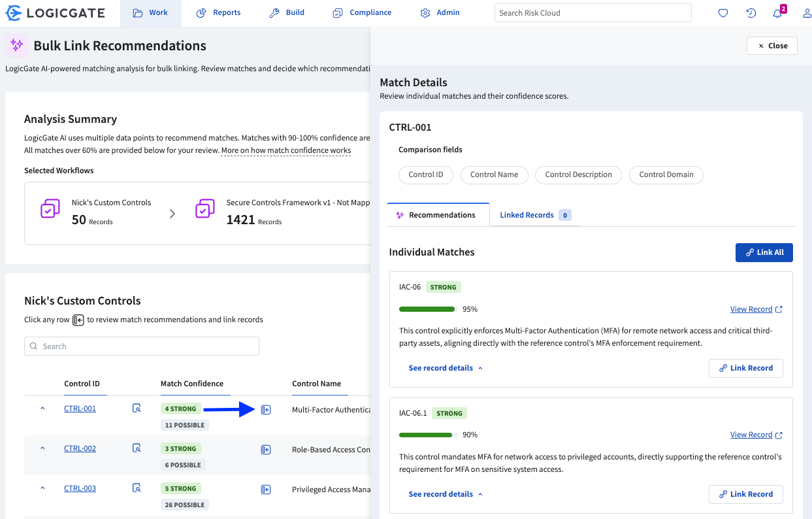Open the recent history clock icon
812x519 pixels.
pos(751,13)
